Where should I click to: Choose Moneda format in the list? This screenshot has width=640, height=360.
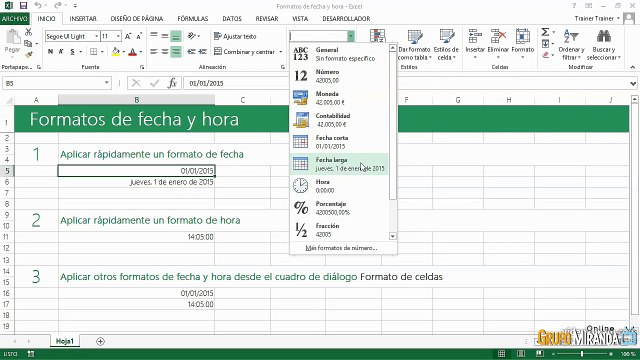click(339, 98)
